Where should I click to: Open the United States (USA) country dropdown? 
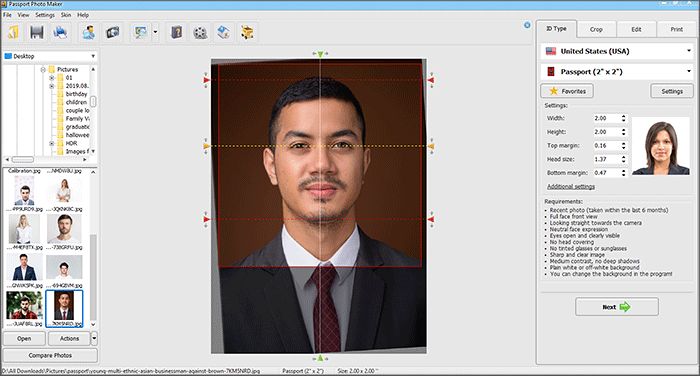click(617, 51)
